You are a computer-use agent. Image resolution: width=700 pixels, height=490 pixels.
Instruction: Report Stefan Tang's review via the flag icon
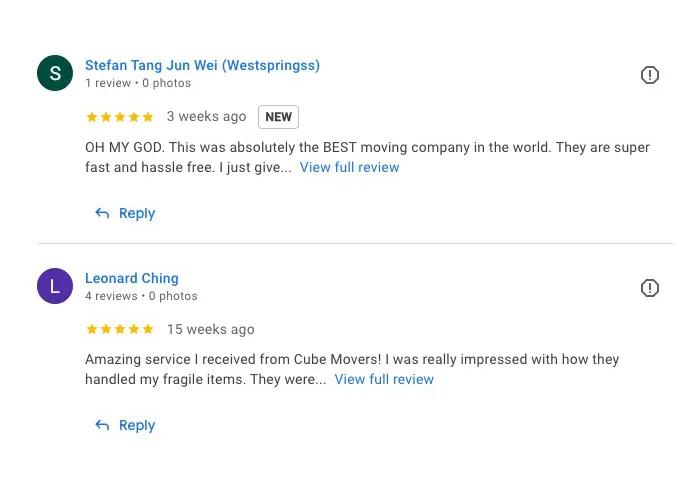(x=650, y=75)
